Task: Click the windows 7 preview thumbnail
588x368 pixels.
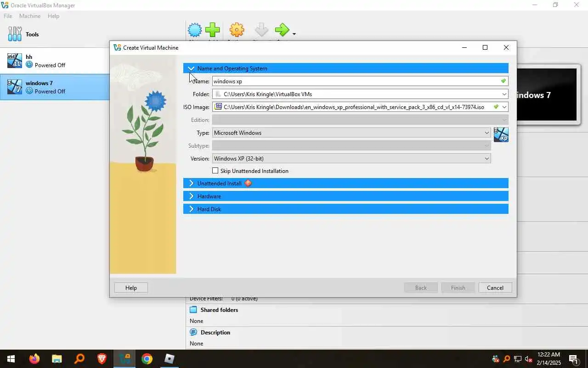Action: pos(547,95)
